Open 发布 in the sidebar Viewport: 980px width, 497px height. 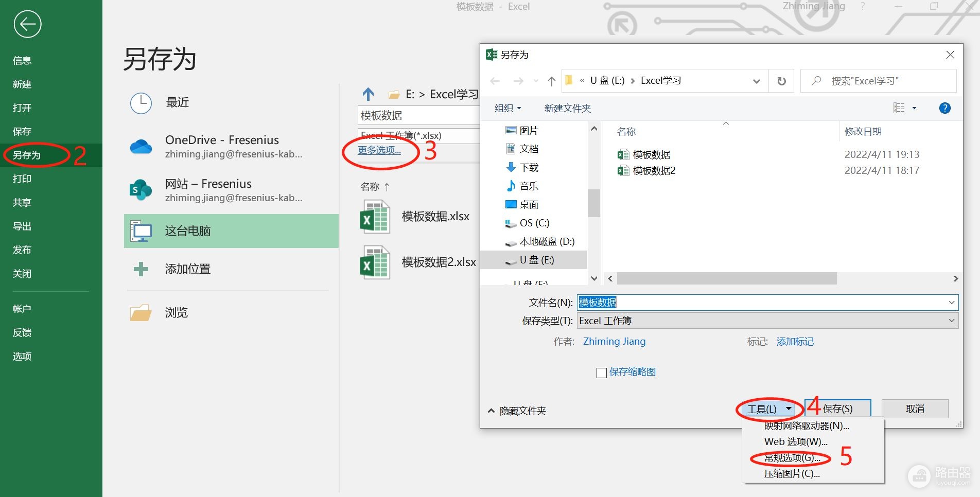22,250
